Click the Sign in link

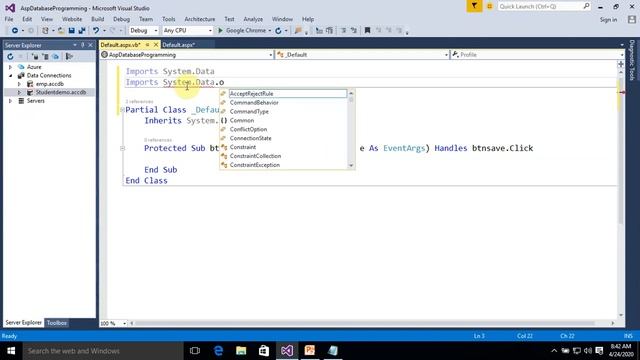608,20
